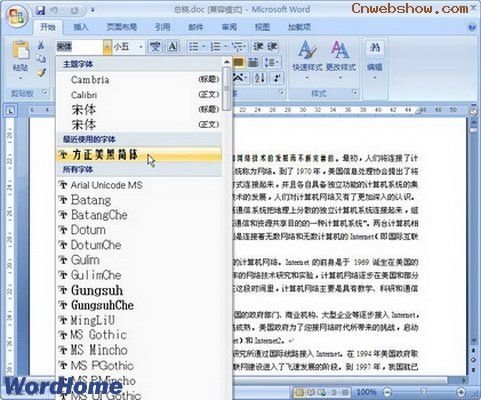Screen dimensions: 481x400
Task: Click the zoom slider in status bar
Action: pos(424,392)
